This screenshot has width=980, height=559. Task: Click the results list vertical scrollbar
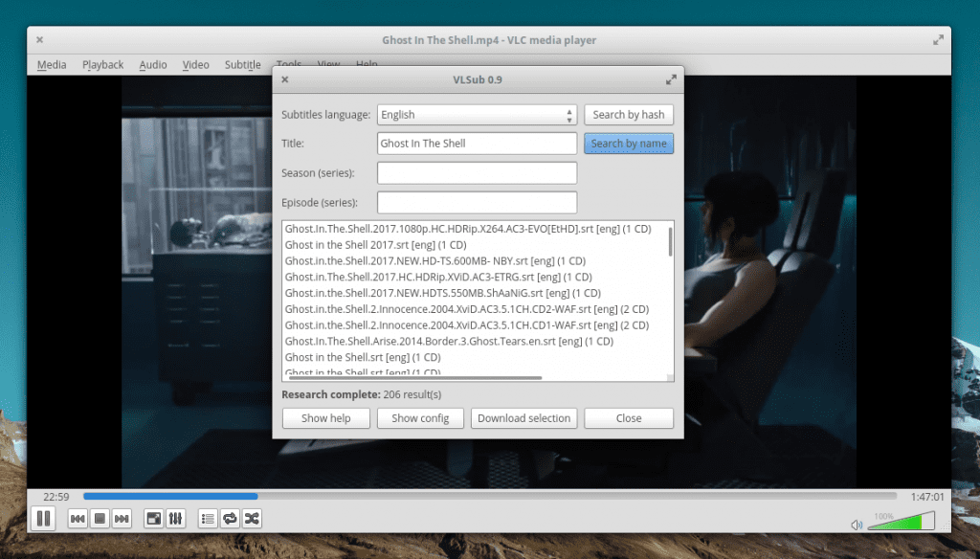pyautogui.click(x=670, y=241)
